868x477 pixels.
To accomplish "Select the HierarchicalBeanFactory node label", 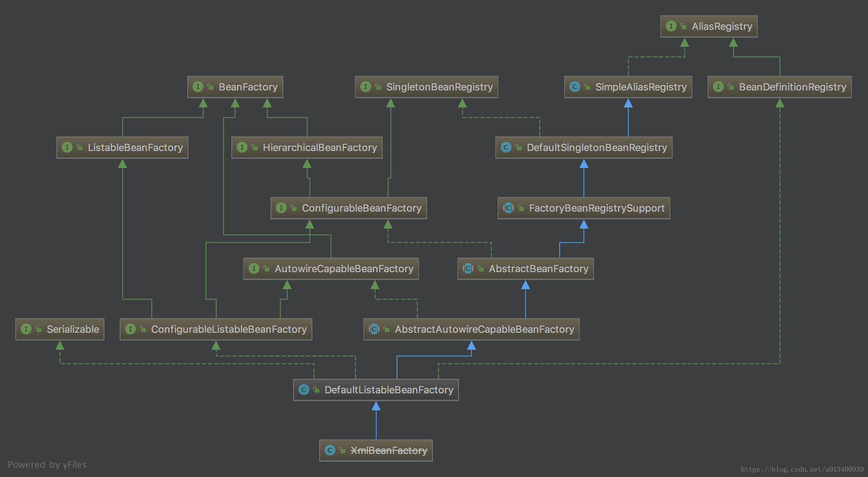I will (320, 148).
